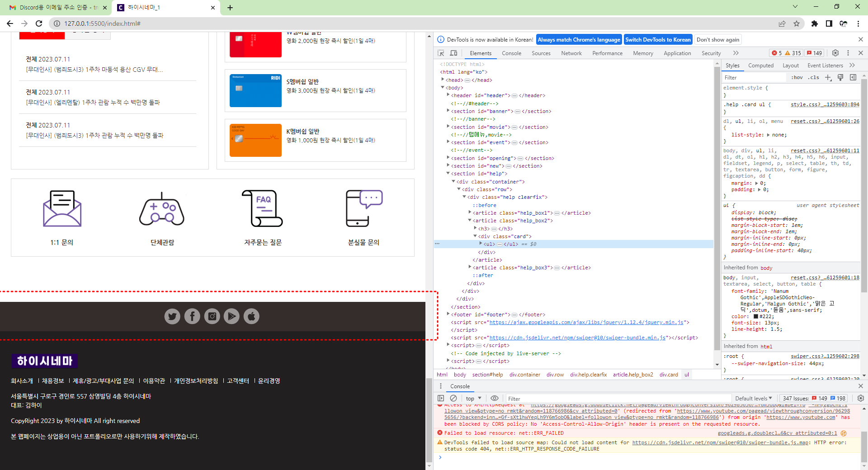Open the top execution context dropdown
Image resolution: width=868 pixels, height=470 pixels.
(x=474, y=398)
